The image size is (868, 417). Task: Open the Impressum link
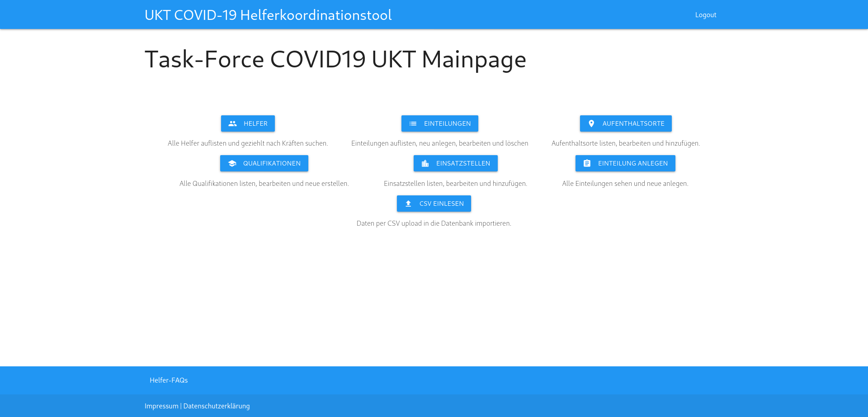(x=161, y=406)
